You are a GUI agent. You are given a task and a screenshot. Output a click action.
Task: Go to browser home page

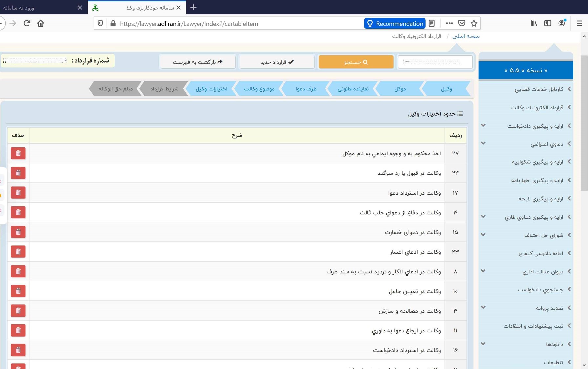(41, 23)
